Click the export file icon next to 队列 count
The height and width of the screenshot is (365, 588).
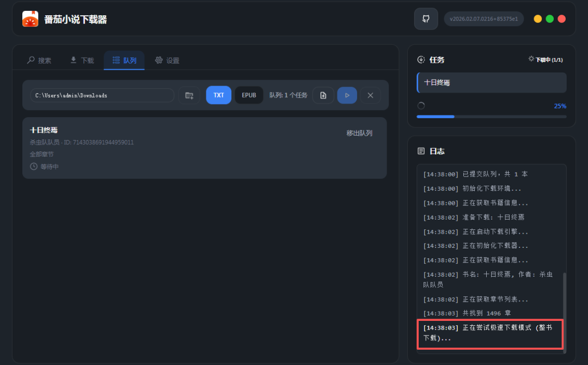click(x=323, y=95)
